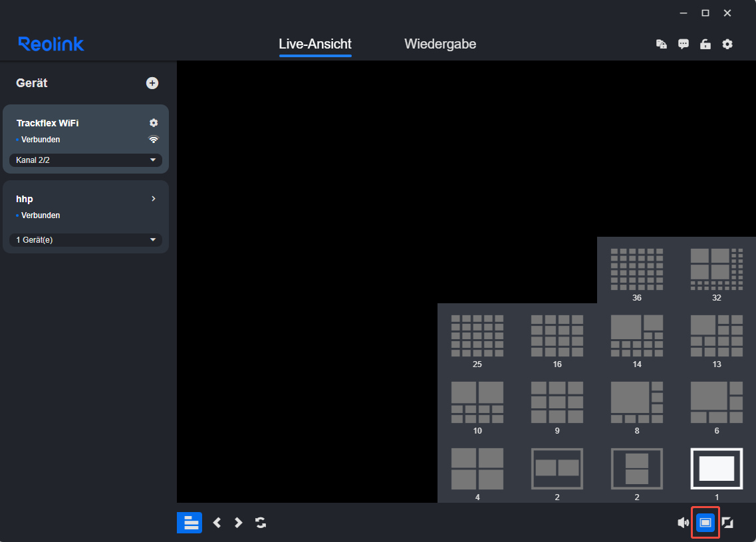The image size is (756, 542).
Task: Open Trackflex WiFi device settings gear
Action: 154,123
